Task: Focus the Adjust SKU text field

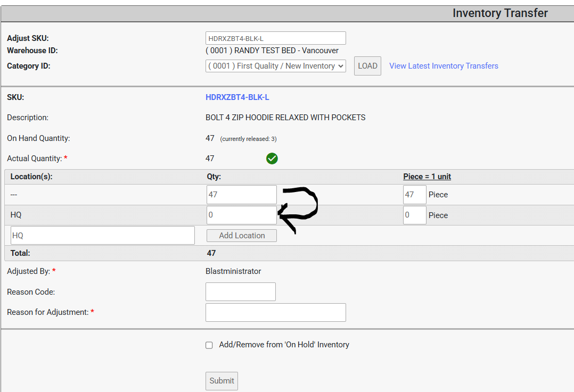Action: click(x=275, y=38)
